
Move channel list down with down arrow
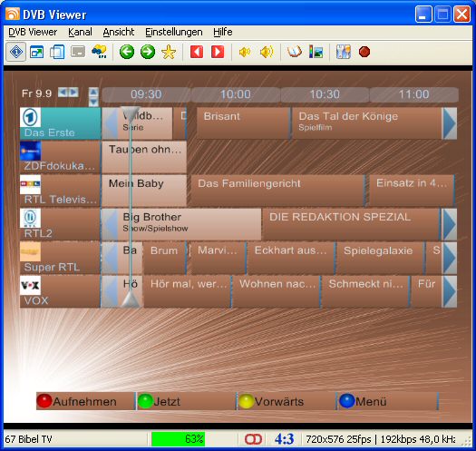(93, 103)
